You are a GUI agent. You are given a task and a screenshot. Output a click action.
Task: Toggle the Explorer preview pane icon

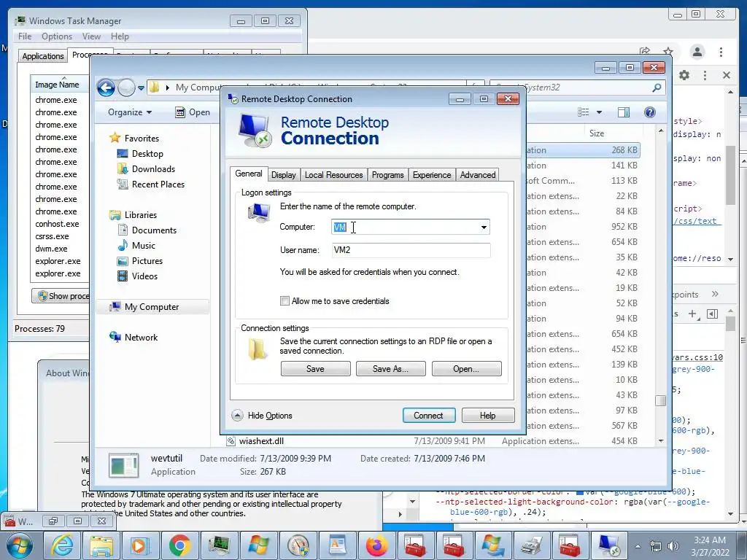pos(623,112)
